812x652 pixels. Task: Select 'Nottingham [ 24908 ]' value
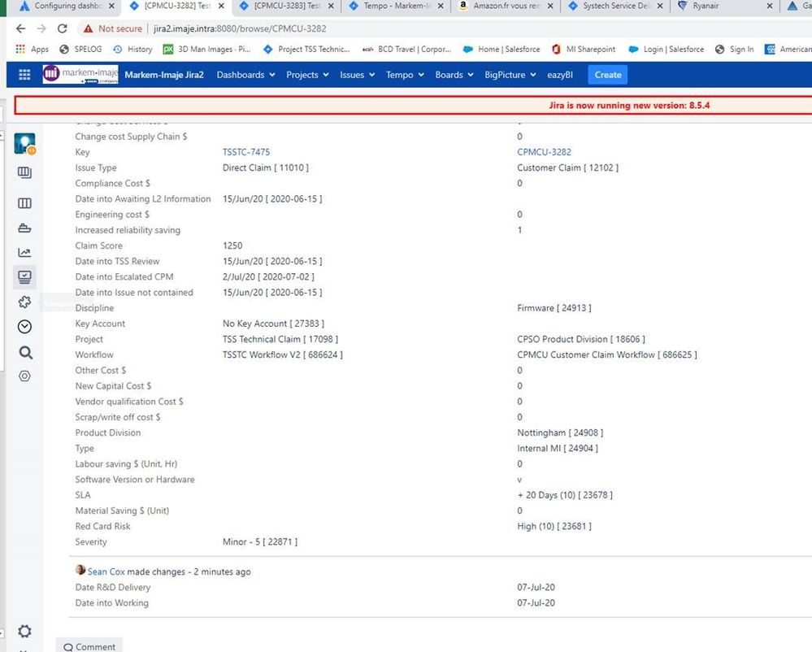[560, 432]
